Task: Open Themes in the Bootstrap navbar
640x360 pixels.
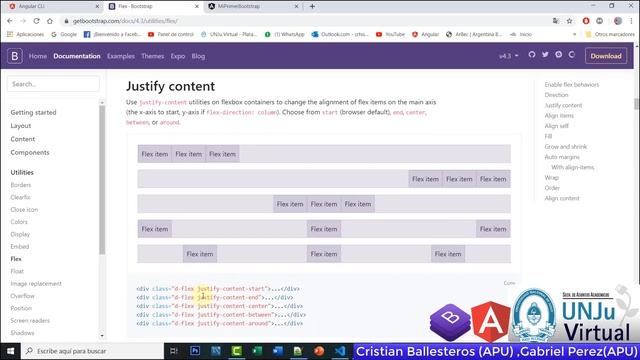Action: coord(153,56)
